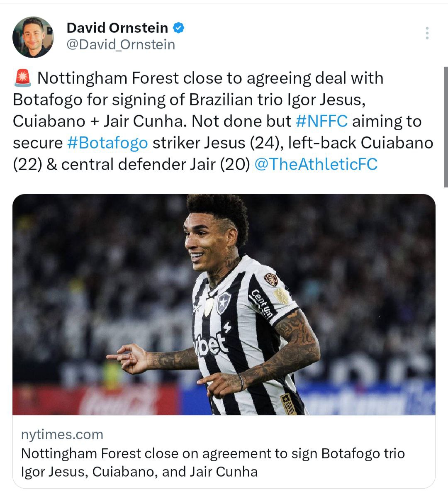
Task: Click the scrollbar on the right edge
Action: (446, 127)
